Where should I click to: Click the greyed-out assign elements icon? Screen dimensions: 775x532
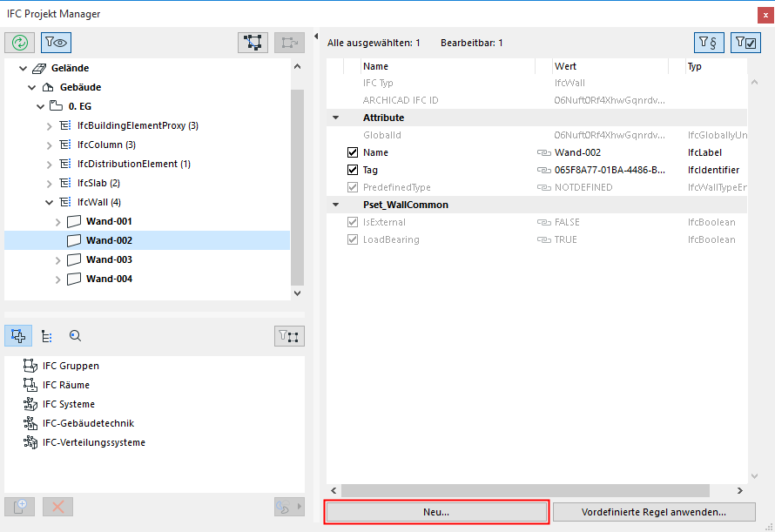[290, 43]
